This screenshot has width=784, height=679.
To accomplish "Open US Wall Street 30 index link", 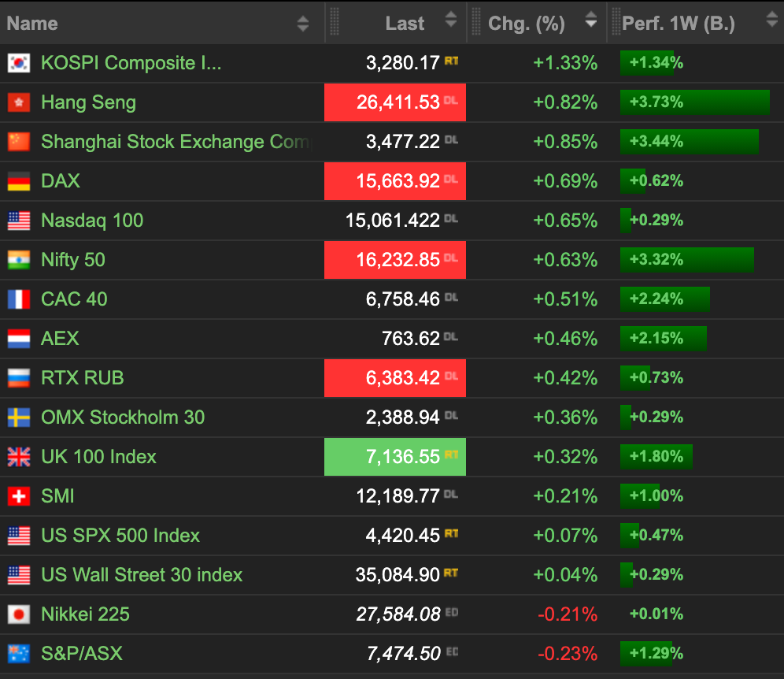I will click(142, 575).
